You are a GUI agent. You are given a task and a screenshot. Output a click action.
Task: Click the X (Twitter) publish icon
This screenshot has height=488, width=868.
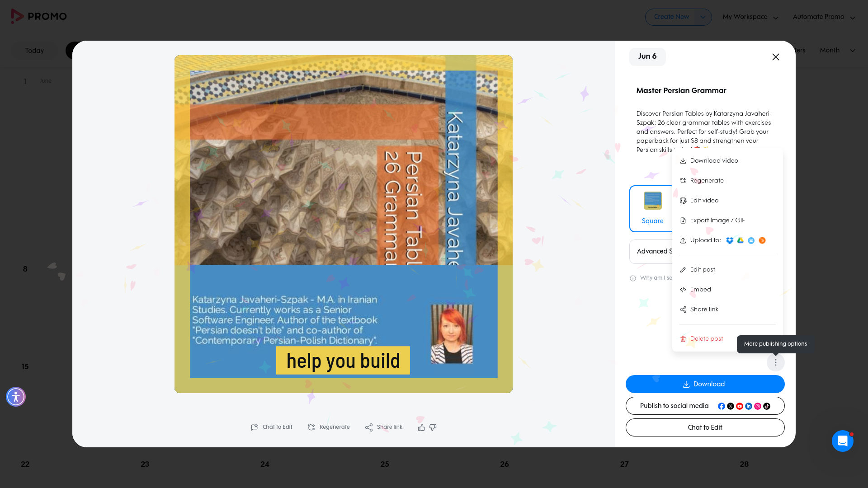pos(730,406)
